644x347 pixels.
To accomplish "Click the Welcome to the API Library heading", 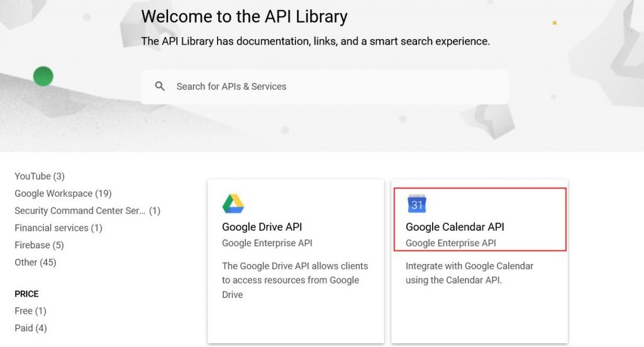I will coord(244,16).
